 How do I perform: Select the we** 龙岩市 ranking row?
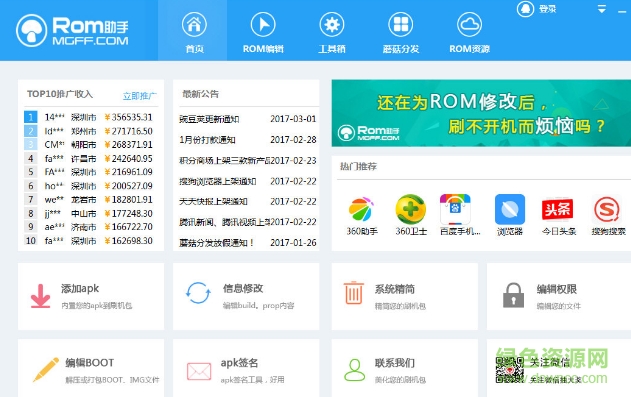[x=89, y=200]
